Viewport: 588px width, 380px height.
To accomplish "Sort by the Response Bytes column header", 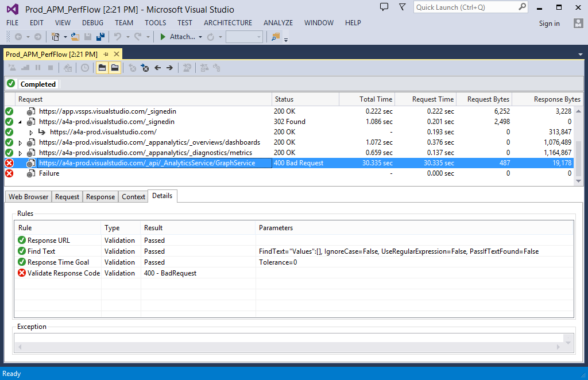I will click(548, 99).
